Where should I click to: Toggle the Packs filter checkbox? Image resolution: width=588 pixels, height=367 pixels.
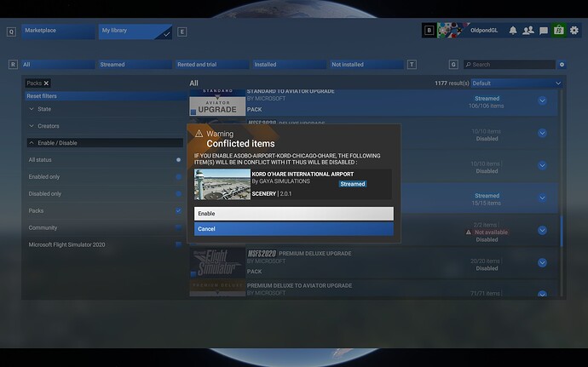[178, 210]
